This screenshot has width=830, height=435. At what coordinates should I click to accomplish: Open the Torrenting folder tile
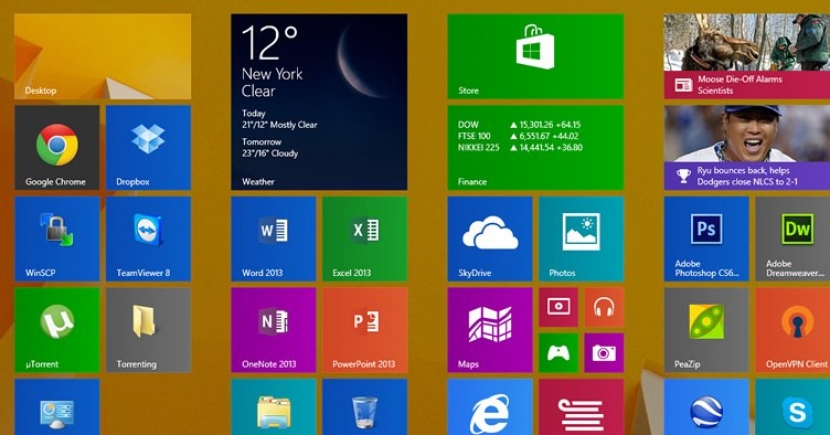(148, 329)
